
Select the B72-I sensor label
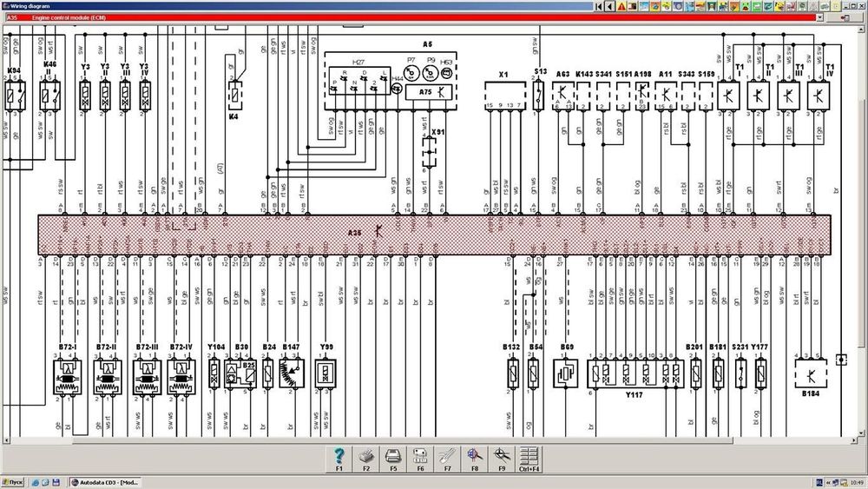(68, 347)
